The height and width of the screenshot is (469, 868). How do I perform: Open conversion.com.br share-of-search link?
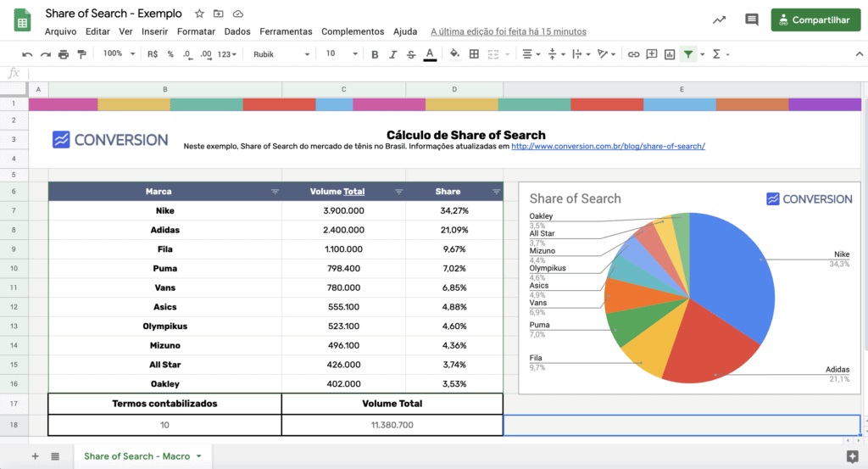(x=608, y=146)
